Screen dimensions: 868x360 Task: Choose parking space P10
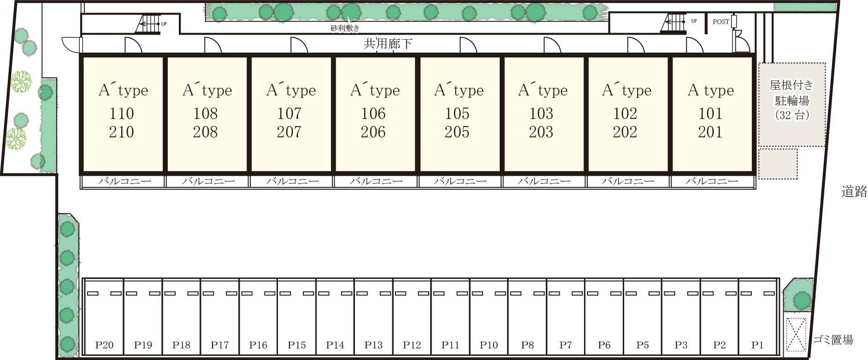489,323
